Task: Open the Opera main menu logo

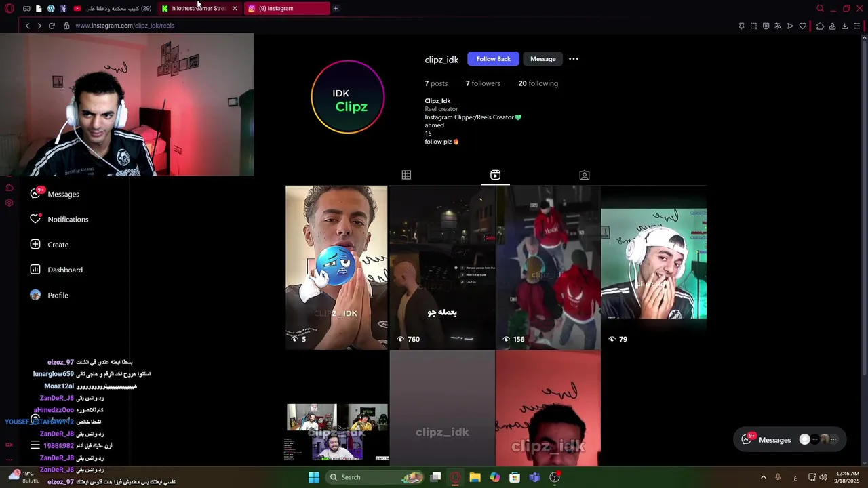Action: pyautogui.click(x=9, y=8)
